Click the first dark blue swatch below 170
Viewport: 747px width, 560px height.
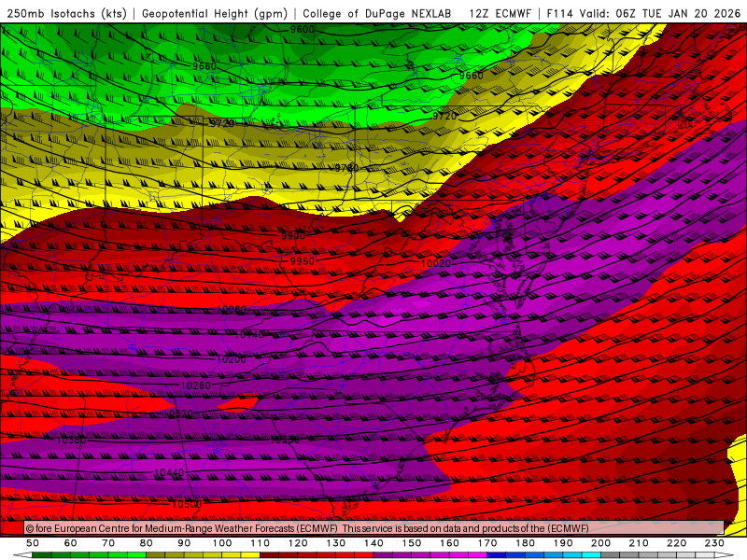click(497, 555)
